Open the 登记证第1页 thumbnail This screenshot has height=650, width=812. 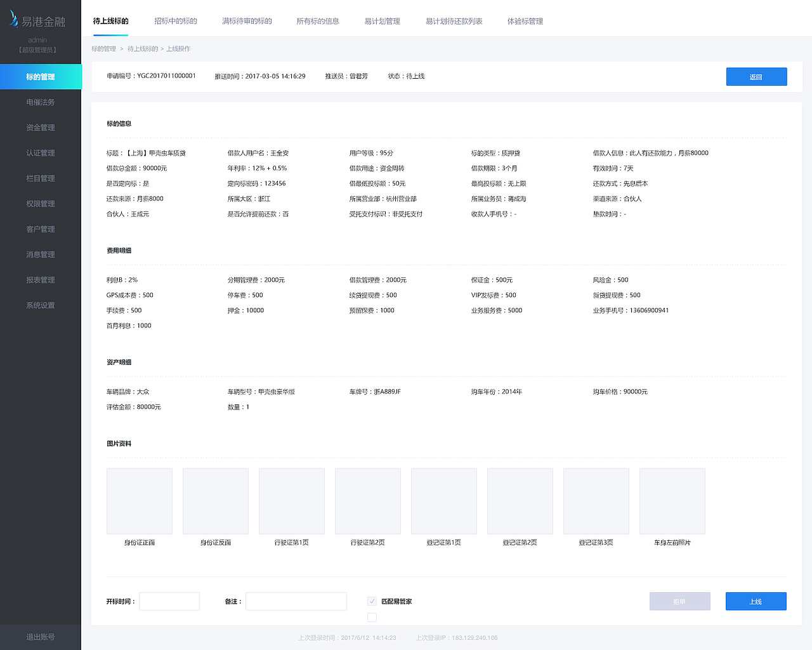point(444,501)
